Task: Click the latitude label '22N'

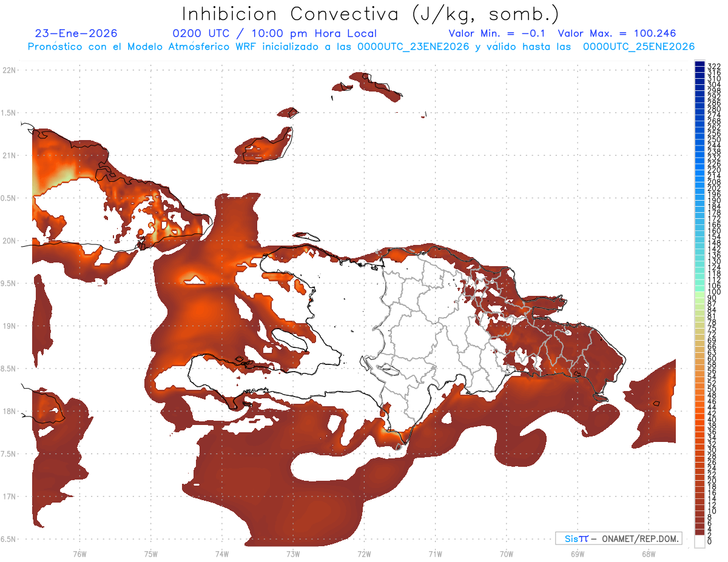Action: click(10, 70)
